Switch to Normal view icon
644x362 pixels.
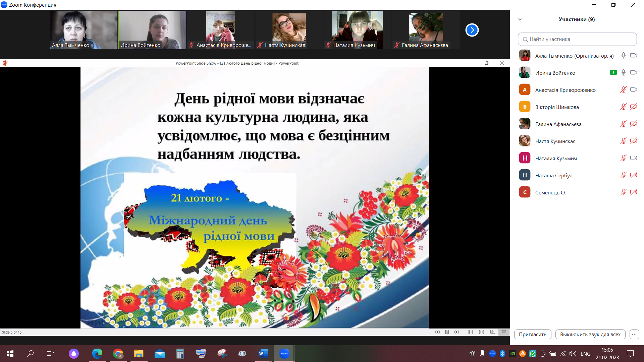pyautogui.click(x=470, y=332)
